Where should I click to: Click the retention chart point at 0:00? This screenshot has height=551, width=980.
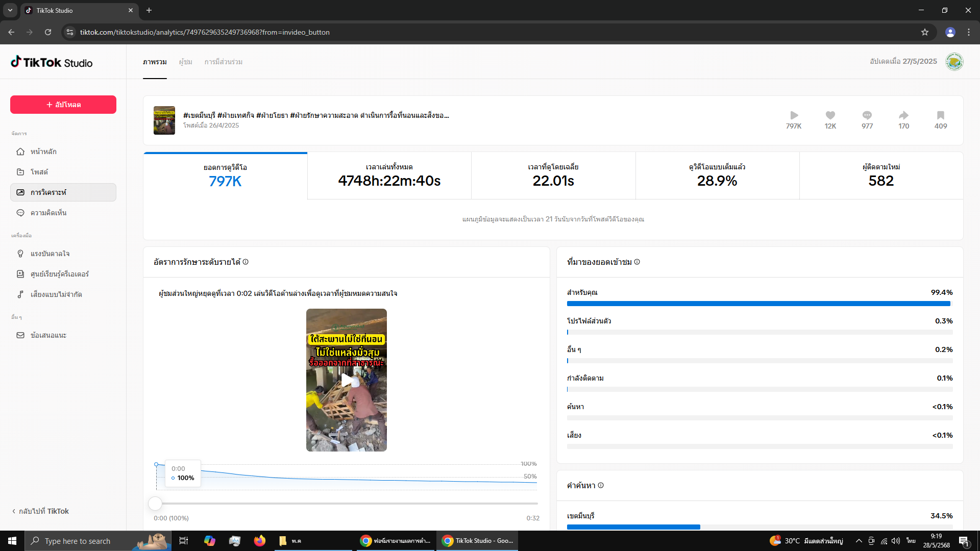click(156, 464)
